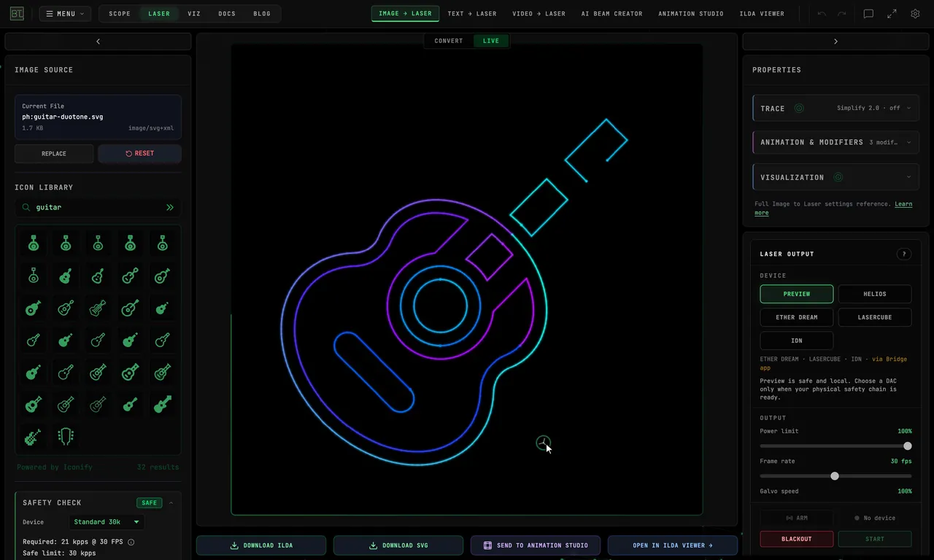Screen dimensions: 934x560
Task: Collapse the right panel with the chevron
Action: [x=835, y=42]
